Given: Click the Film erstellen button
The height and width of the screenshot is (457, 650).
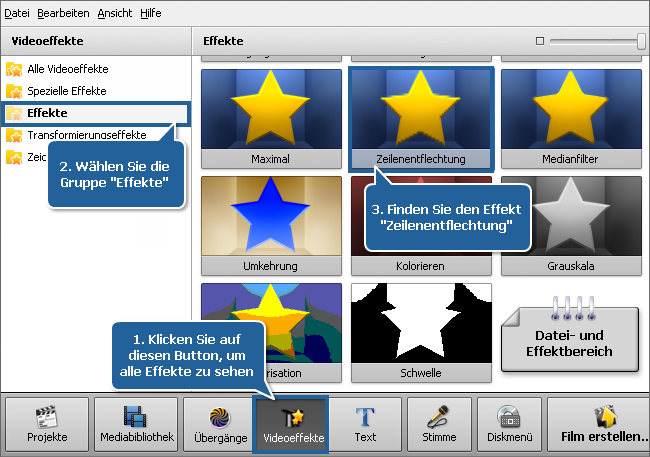Looking at the screenshot, I should [599, 424].
